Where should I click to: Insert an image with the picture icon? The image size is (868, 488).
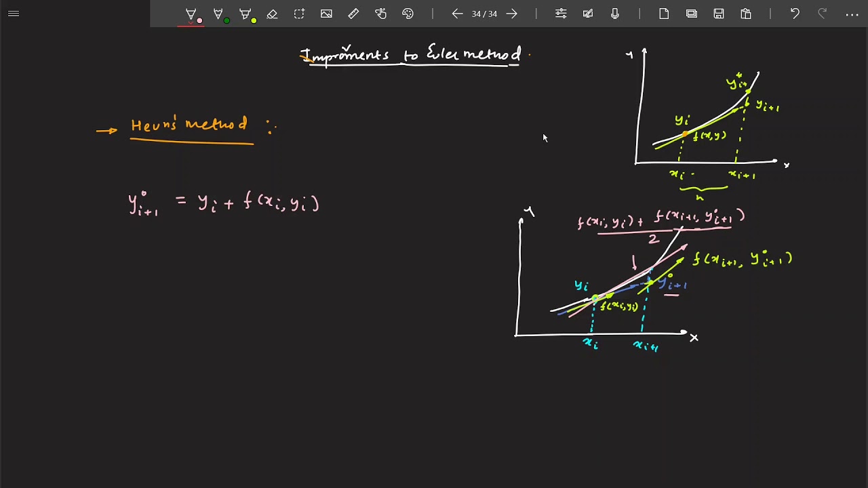(x=326, y=14)
